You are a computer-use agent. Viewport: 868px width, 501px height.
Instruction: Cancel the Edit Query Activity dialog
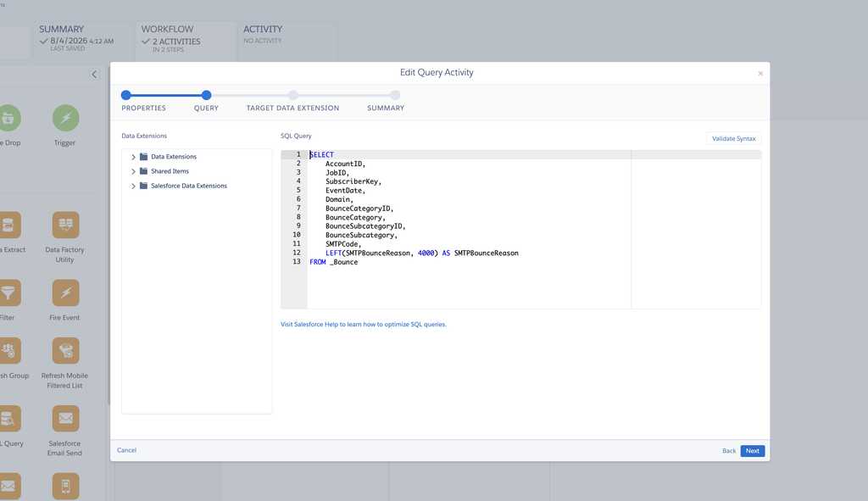pyautogui.click(x=126, y=450)
